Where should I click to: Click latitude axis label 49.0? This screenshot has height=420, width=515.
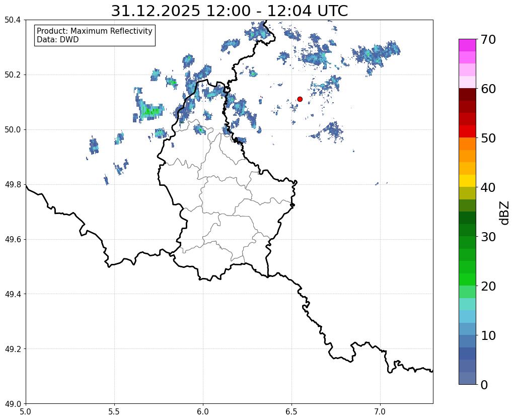[13, 403]
